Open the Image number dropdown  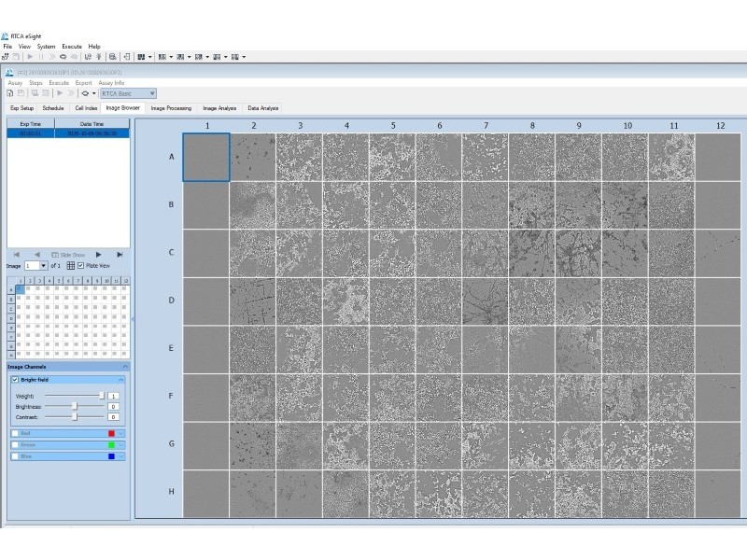click(43, 266)
